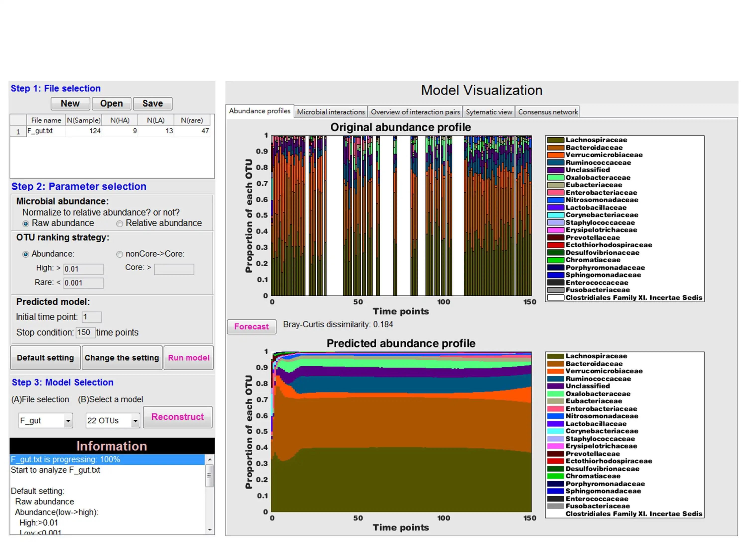Click the N(rare) value 47 cell
Image resolution: width=747 pixels, height=560 pixels.
pos(192,131)
